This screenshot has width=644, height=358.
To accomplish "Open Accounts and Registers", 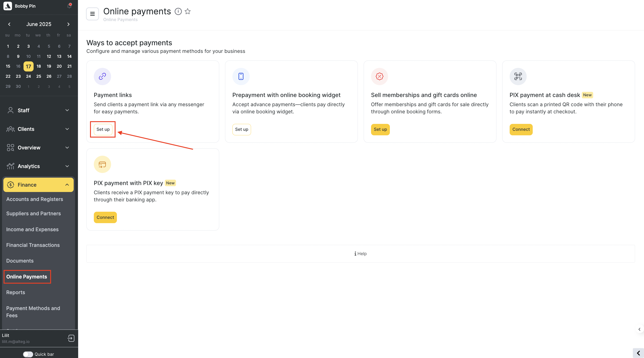I will pyautogui.click(x=34, y=199).
